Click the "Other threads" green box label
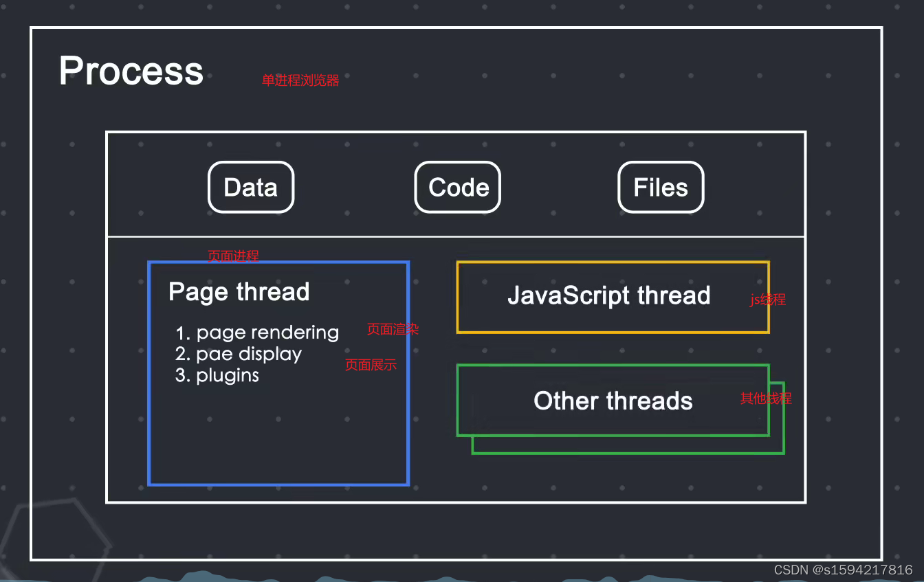 point(613,401)
